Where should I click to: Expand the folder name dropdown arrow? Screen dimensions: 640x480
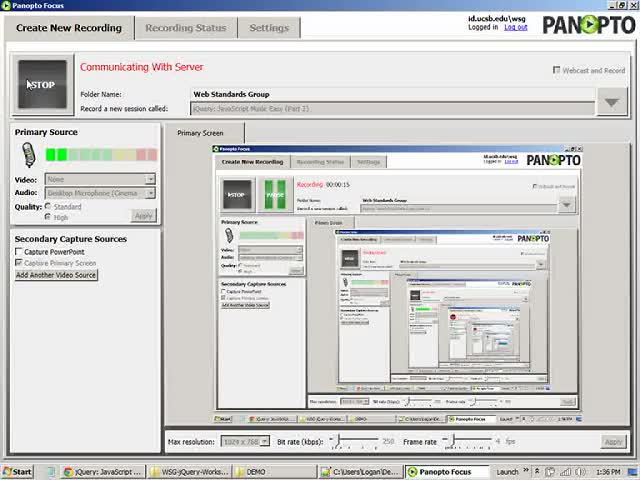(610, 102)
